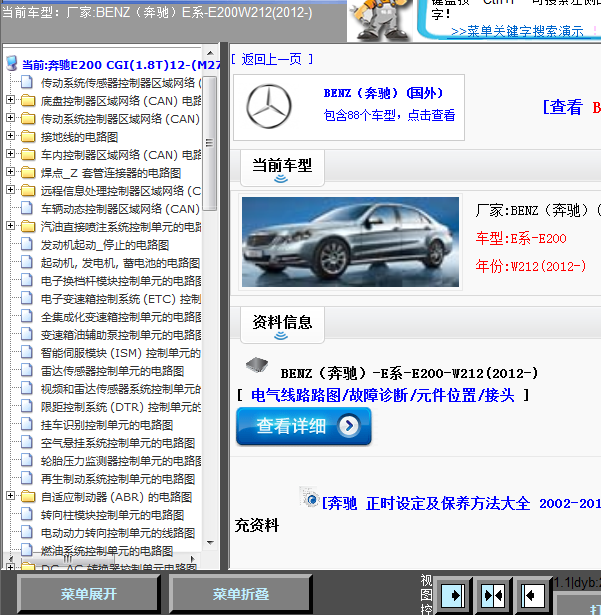
Task: Expand 底盘控制器区域网络 (CAN) tree node
Action: [11, 100]
